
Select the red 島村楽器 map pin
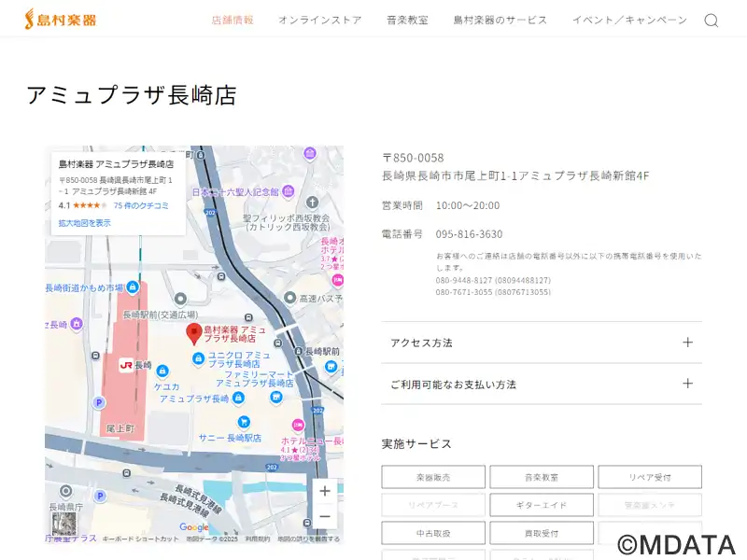coord(194,333)
